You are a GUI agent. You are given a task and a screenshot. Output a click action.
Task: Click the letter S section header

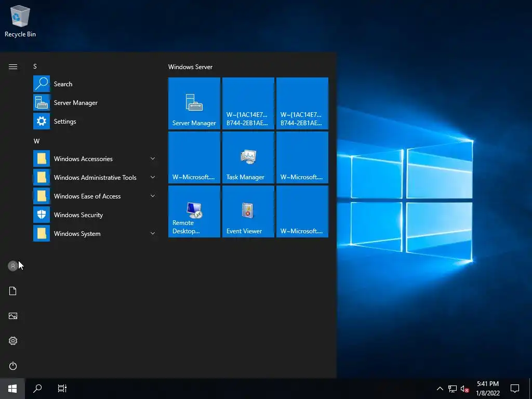(x=35, y=66)
